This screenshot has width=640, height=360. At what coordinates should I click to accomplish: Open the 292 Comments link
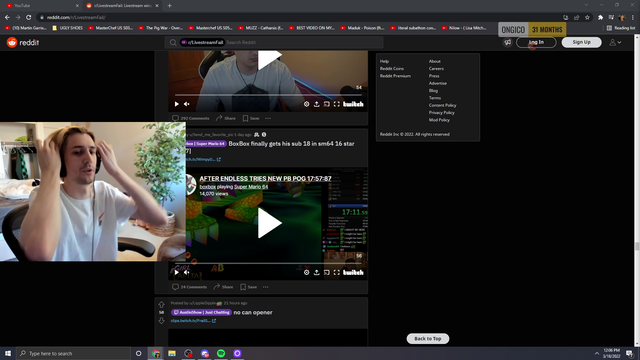[x=191, y=118]
